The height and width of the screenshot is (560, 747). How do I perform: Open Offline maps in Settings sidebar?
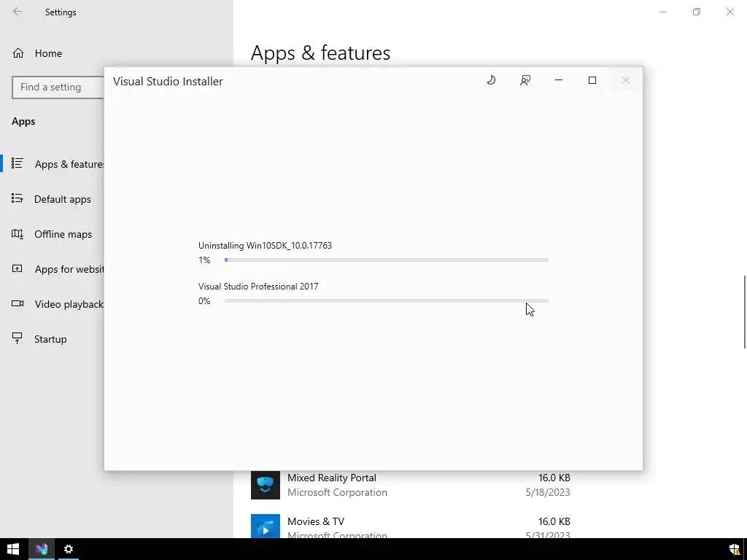[52, 234]
